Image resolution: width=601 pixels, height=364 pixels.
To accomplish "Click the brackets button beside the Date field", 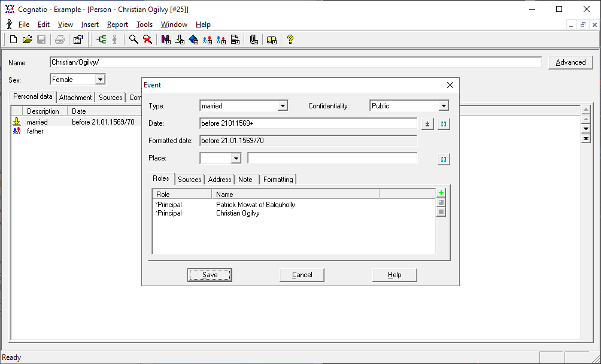I will click(444, 124).
